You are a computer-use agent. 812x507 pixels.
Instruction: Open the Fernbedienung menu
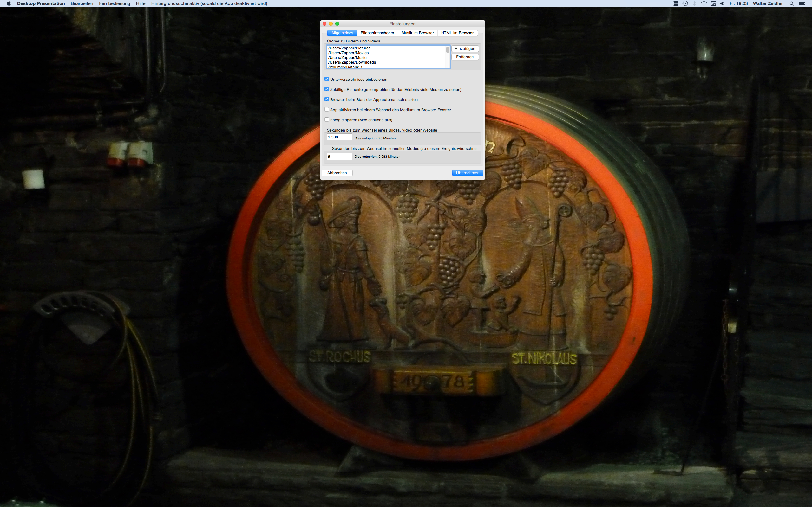click(x=115, y=3)
